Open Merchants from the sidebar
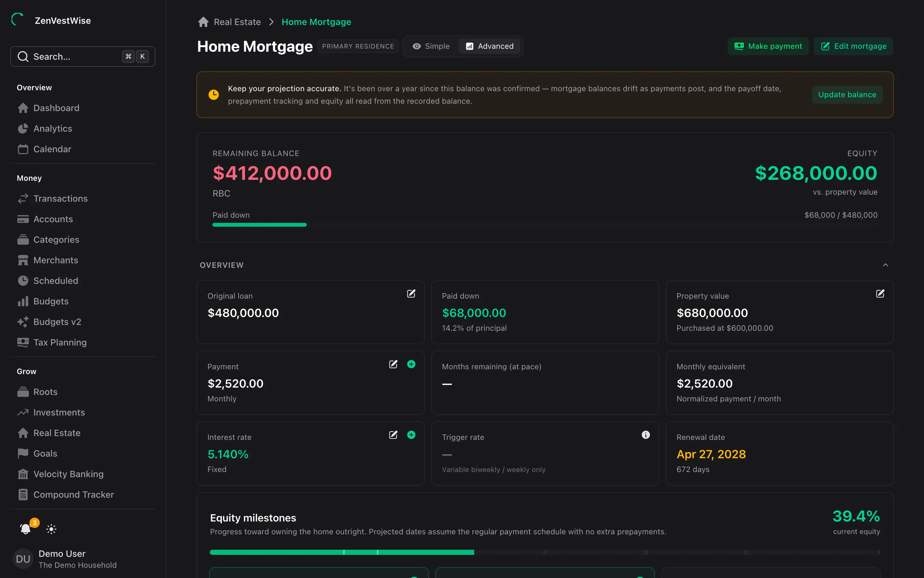 coord(82,260)
